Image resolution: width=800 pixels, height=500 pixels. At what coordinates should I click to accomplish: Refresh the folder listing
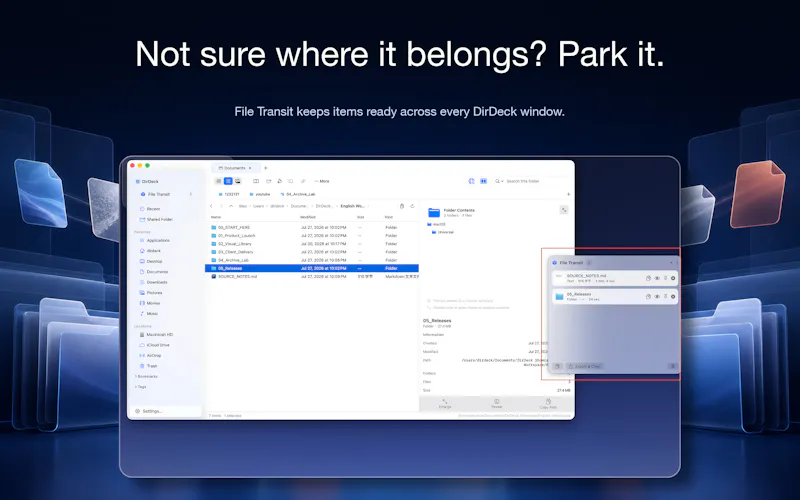(x=412, y=206)
